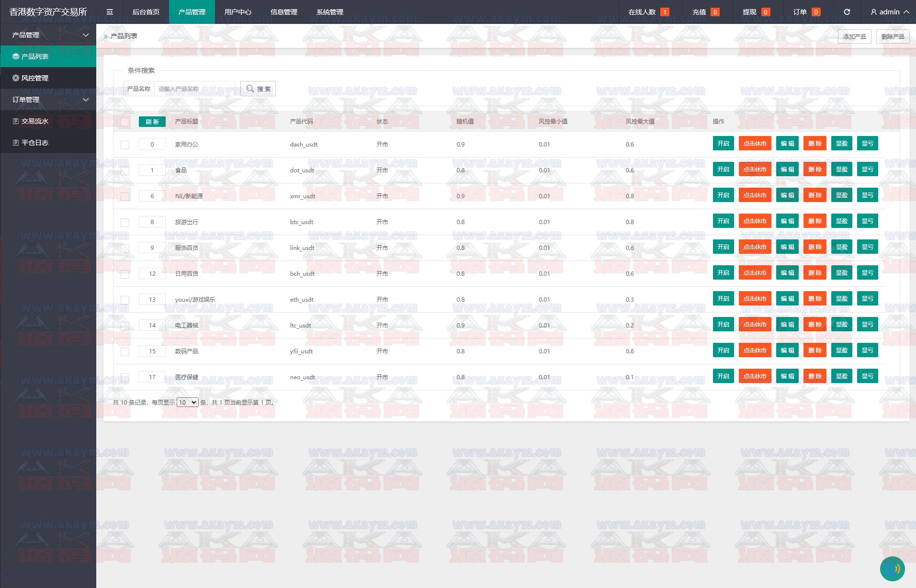The width and height of the screenshot is (916, 588).
Task: Click the orange 充值 count badge
Action: [x=715, y=12]
